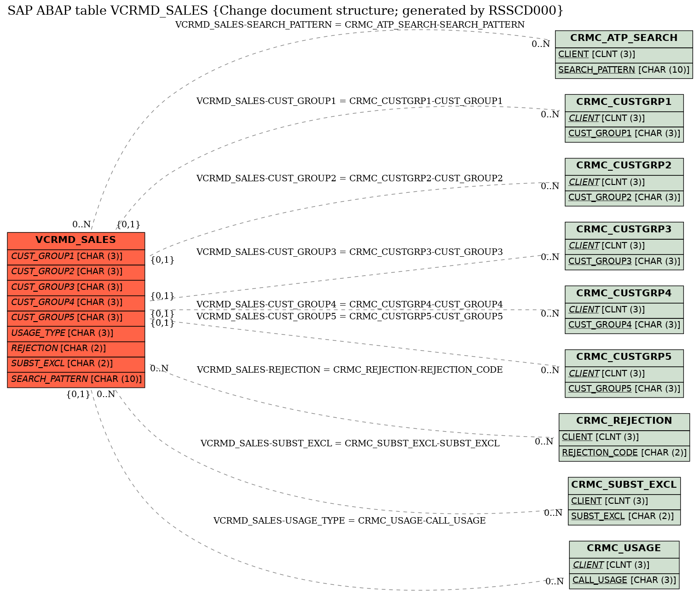This screenshot has width=700, height=594.
Task: Select USAGE_TYPE field in VCRMD_SALES
Action: pyautogui.click(x=76, y=333)
